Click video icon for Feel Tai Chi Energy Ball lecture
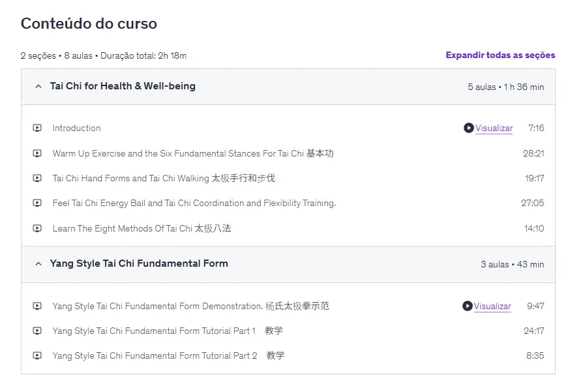 pos(37,203)
